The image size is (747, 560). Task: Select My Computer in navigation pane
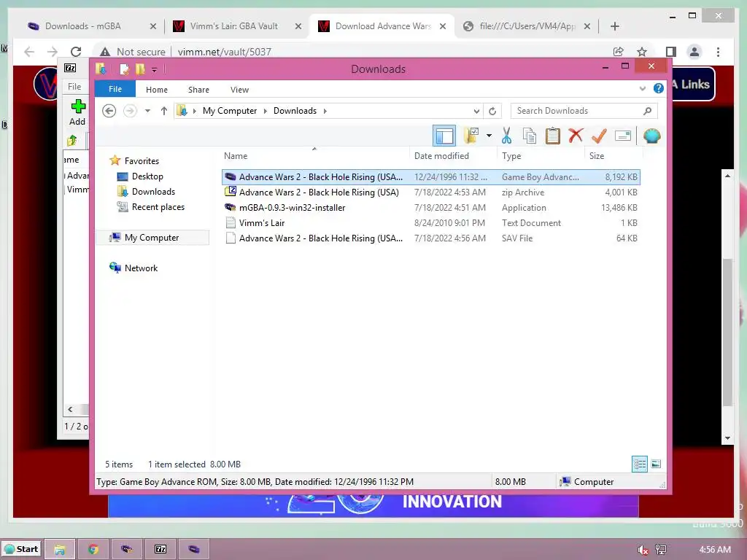[x=152, y=237]
